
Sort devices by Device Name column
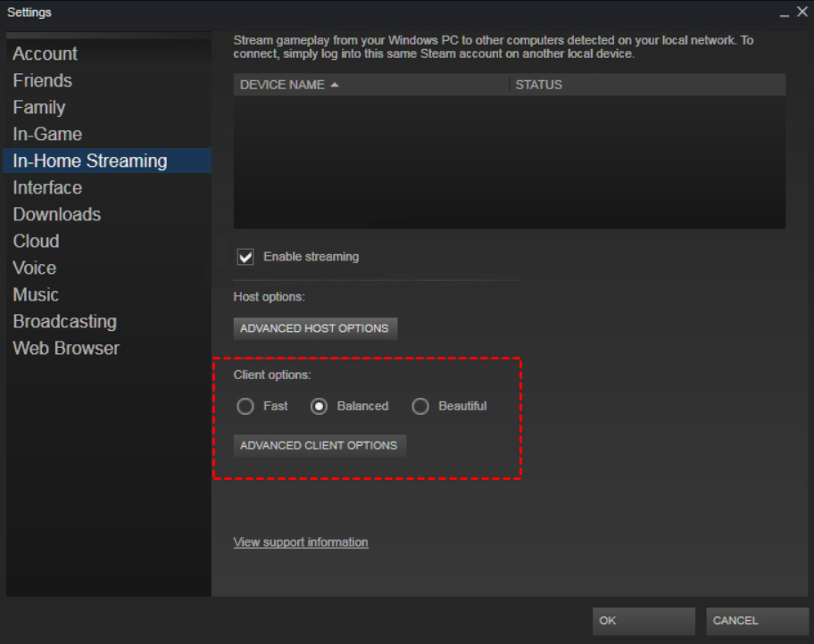click(x=370, y=85)
